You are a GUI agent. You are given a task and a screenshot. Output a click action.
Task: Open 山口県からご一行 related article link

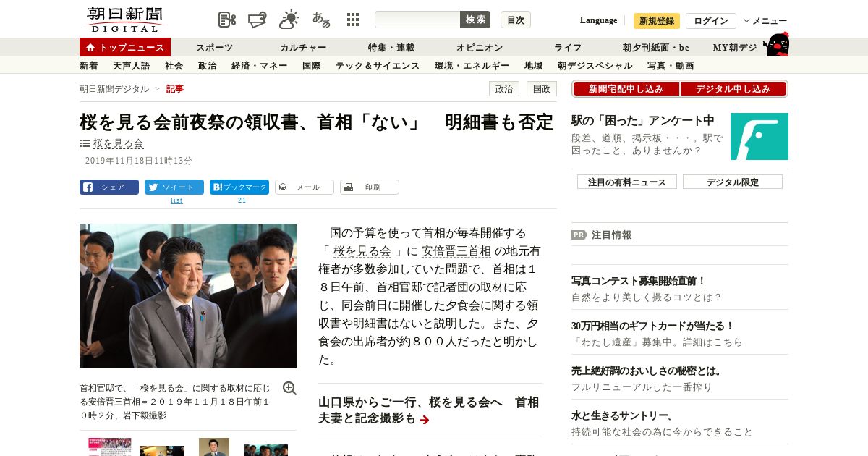(x=428, y=410)
